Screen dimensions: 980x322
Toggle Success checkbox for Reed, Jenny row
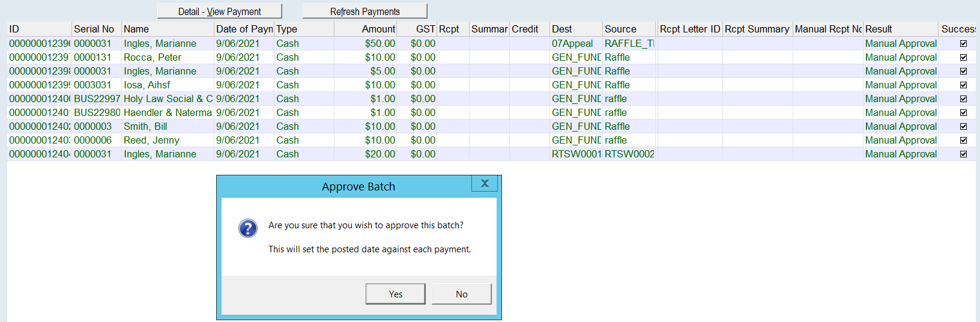coord(963,140)
